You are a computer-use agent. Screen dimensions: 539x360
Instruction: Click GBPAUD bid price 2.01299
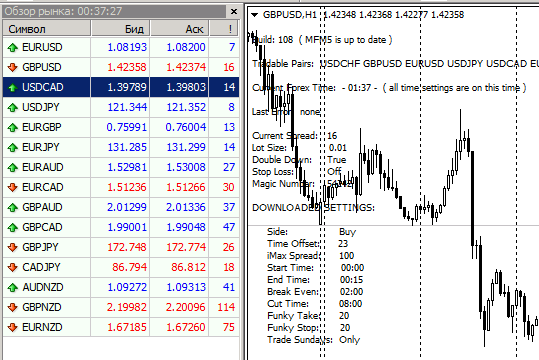pyautogui.click(x=127, y=207)
